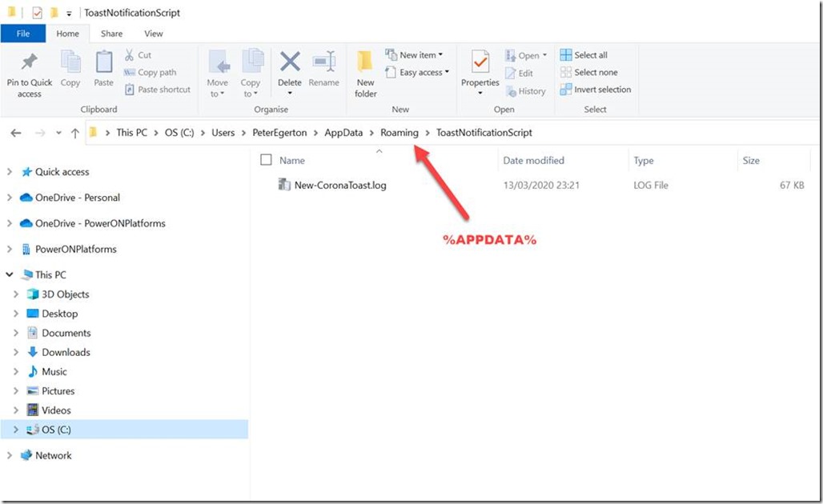Image resolution: width=823 pixels, height=504 pixels.
Task: Click the Invert selection button
Action: 596,90
